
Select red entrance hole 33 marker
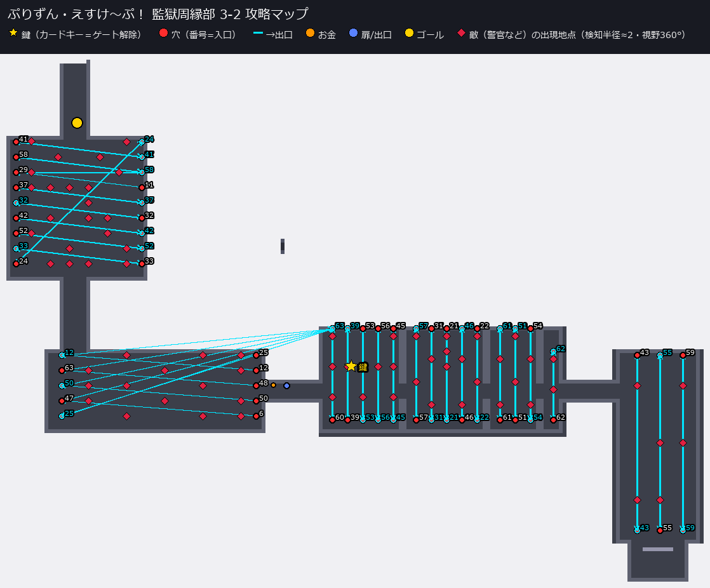point(142,264)
